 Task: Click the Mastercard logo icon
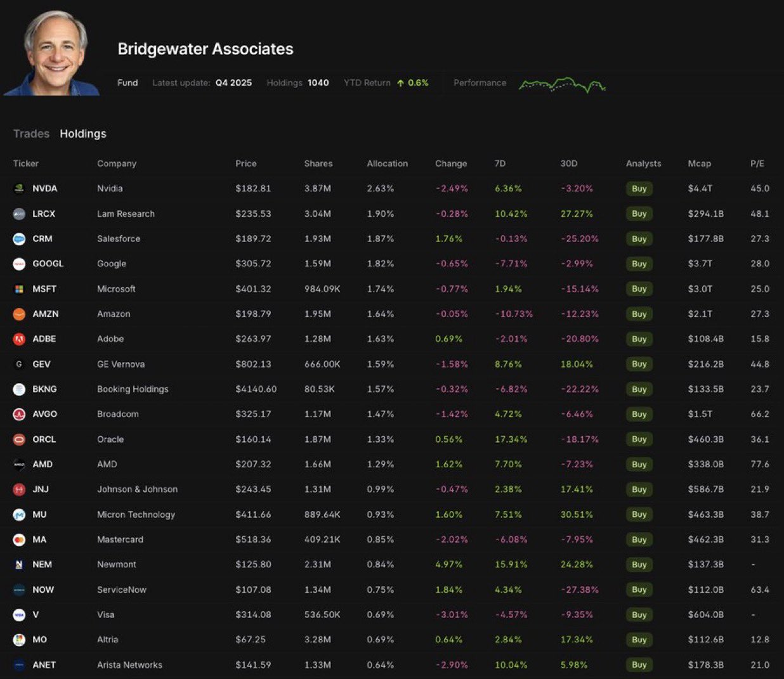coord(19,540)
